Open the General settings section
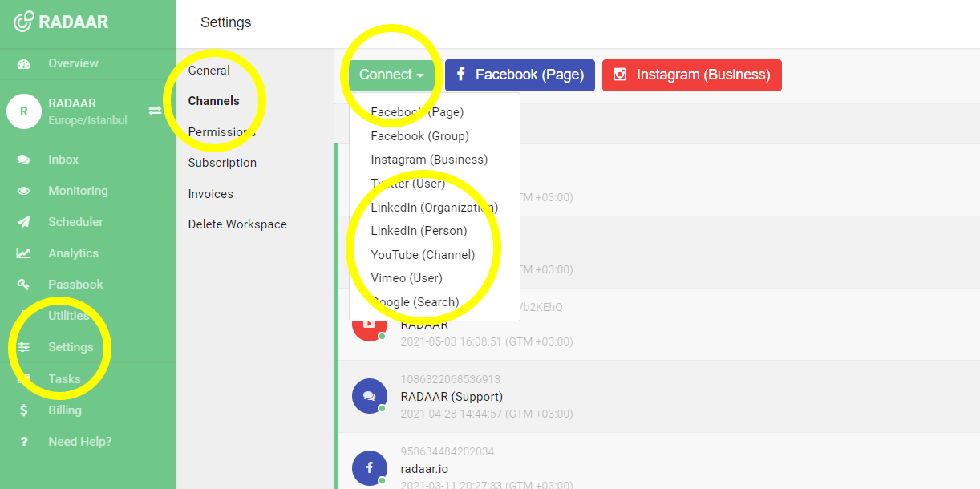The width and height of the screenshot is (980, 489). (209, 71)
